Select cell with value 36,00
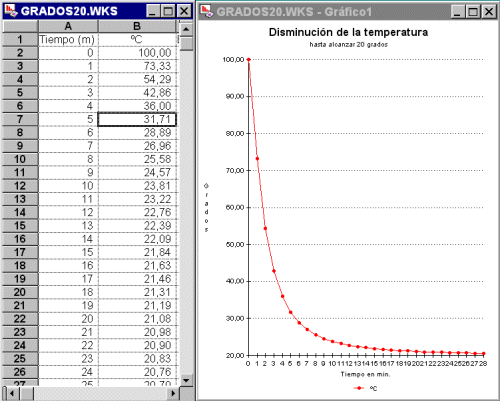This screenshot has height=401, width=500. tap(137, 106)
